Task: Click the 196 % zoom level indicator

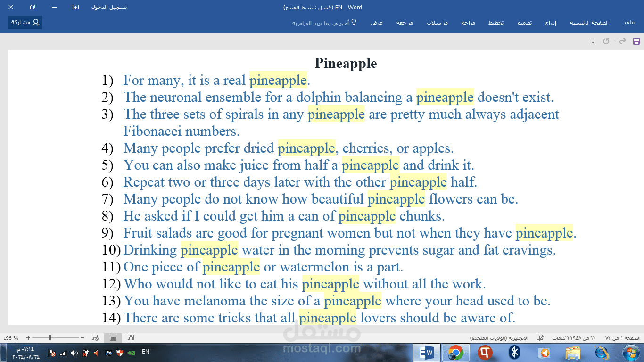Action: 11,338
